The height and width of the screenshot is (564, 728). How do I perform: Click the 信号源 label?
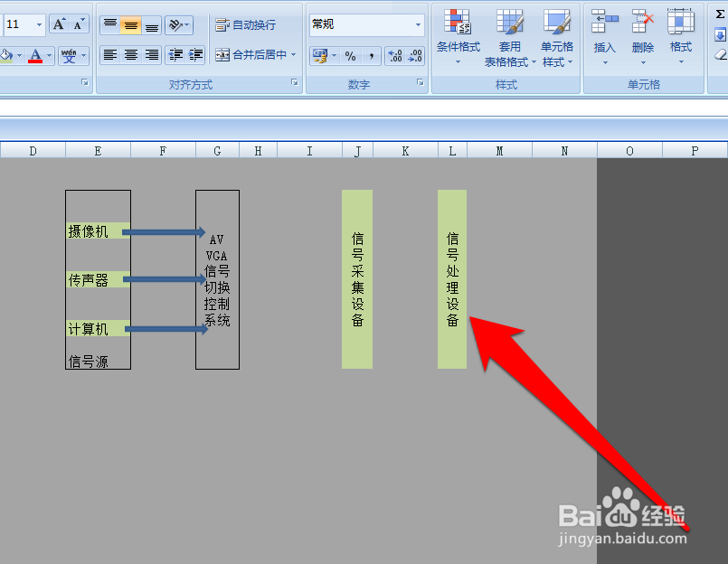tap(88, 362)
